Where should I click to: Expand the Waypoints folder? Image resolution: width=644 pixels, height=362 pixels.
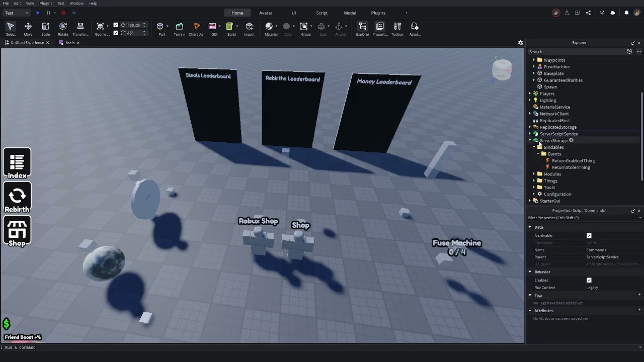pos(534,60)
